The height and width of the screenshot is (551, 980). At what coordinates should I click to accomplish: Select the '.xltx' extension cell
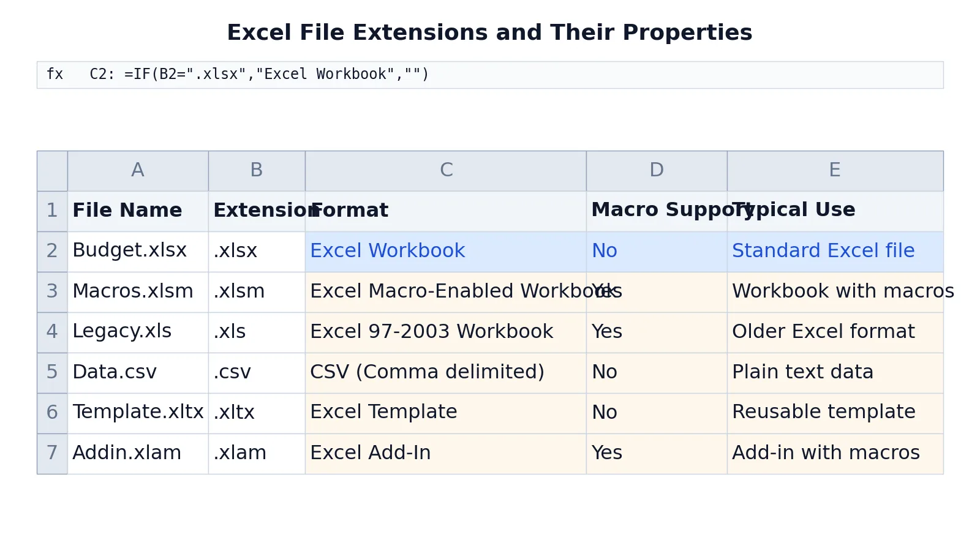(x=257, y=413)
